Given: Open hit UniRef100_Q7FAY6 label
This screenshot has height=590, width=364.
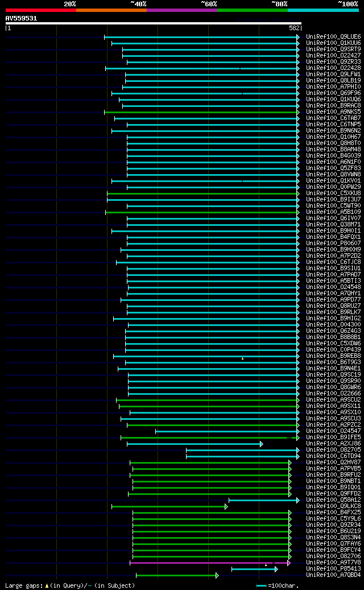Looking at the screenshot, I should [x=333, y=543].
